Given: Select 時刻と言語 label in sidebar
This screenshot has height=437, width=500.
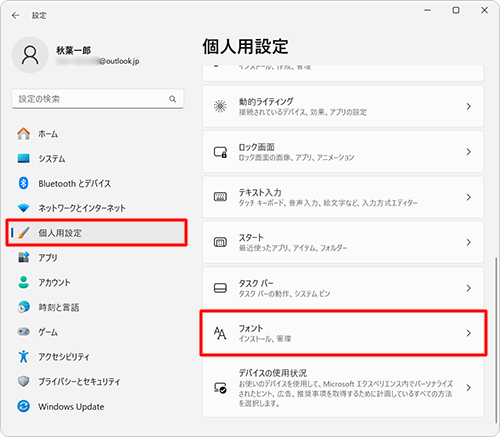Looking at the screenshot, I should pyautogui.click(x=59, y=307).
